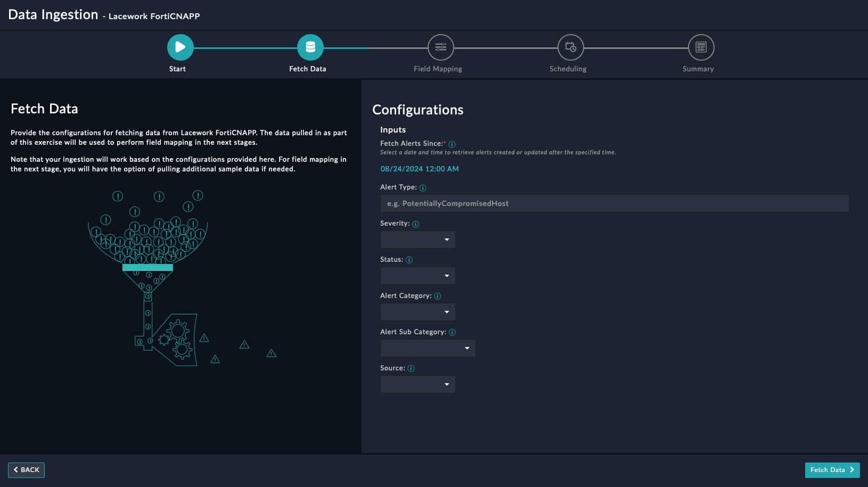Viewport: 868px width, 487px height.
Task: Click the Alert Type text field
Action: 614,203
